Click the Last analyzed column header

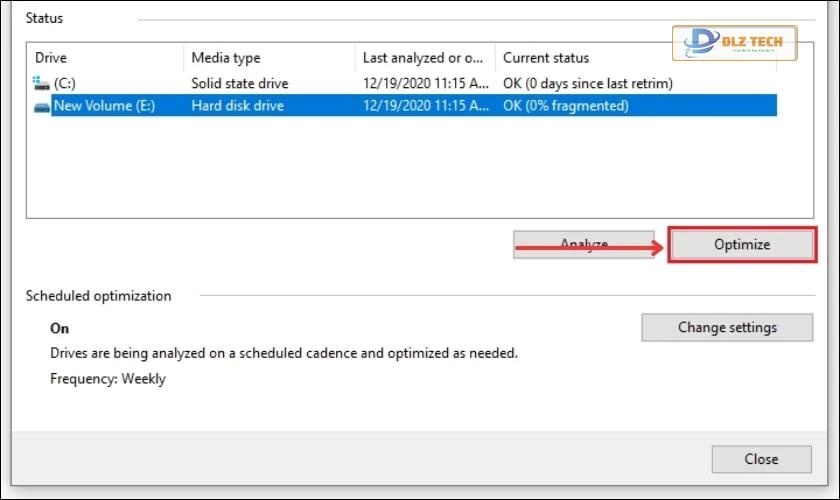(x=425, y=58)
